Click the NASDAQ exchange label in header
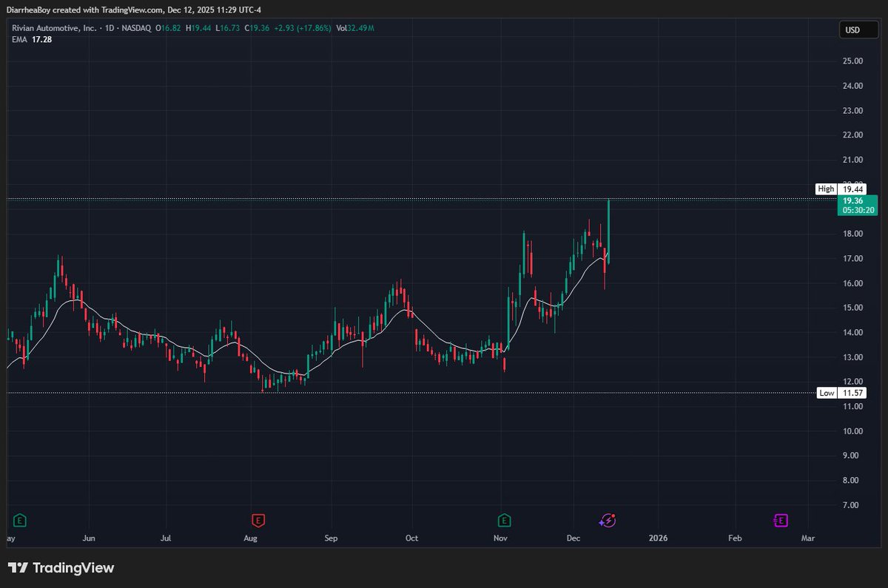This screenshot has width=888, height=588. pos(136,28)
